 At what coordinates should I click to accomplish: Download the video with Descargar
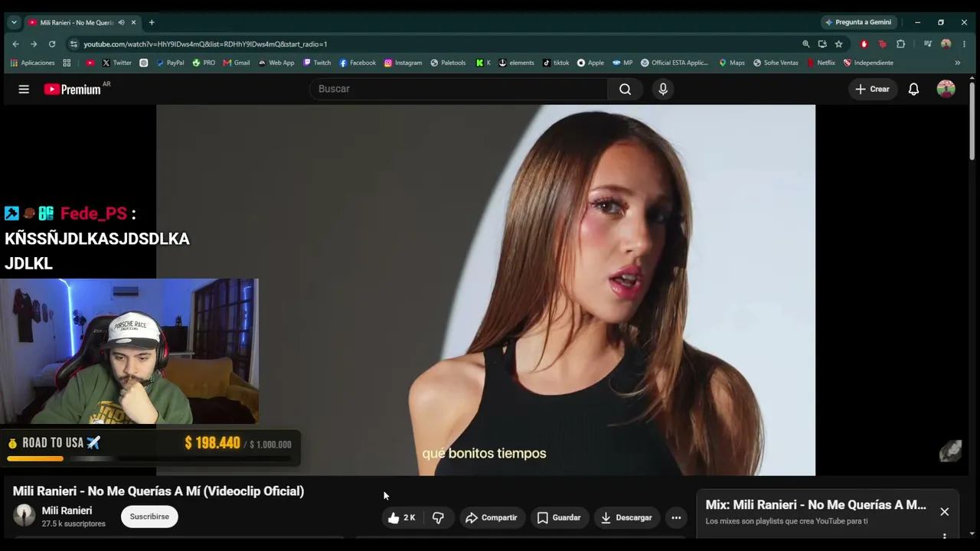pyautogui.click(x=626, y=518)
